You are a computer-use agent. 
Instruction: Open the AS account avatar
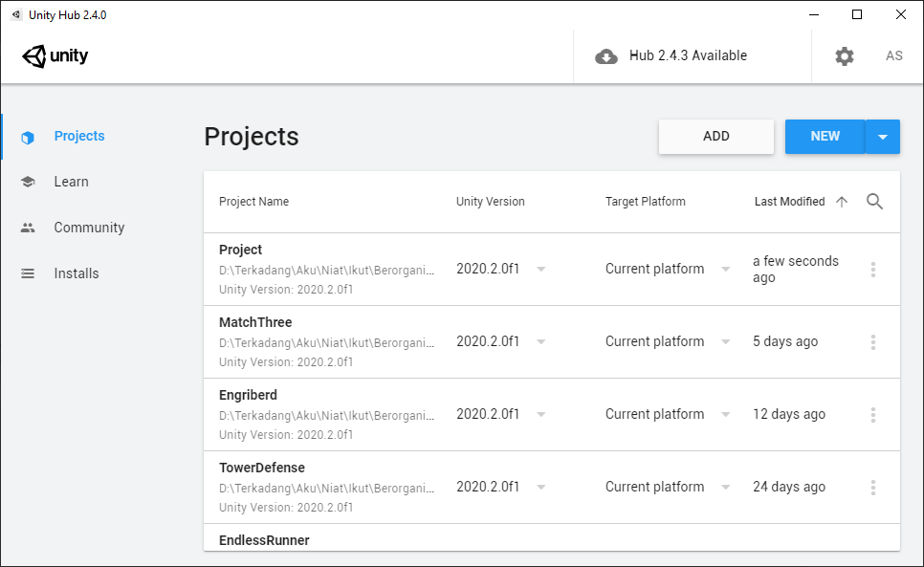[x=894, y=56]
